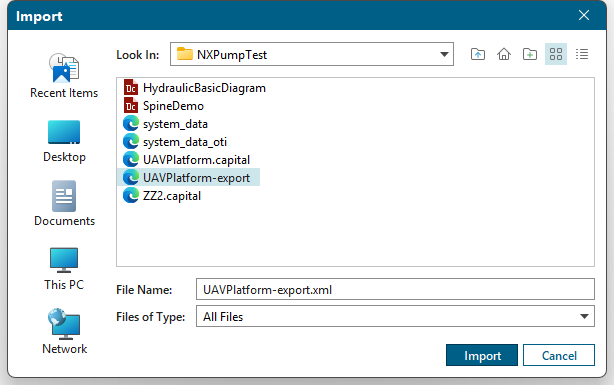Click the SpineDemo file icon
The width and height of the screenshot is (614, 385).
[x=131, y=106]
